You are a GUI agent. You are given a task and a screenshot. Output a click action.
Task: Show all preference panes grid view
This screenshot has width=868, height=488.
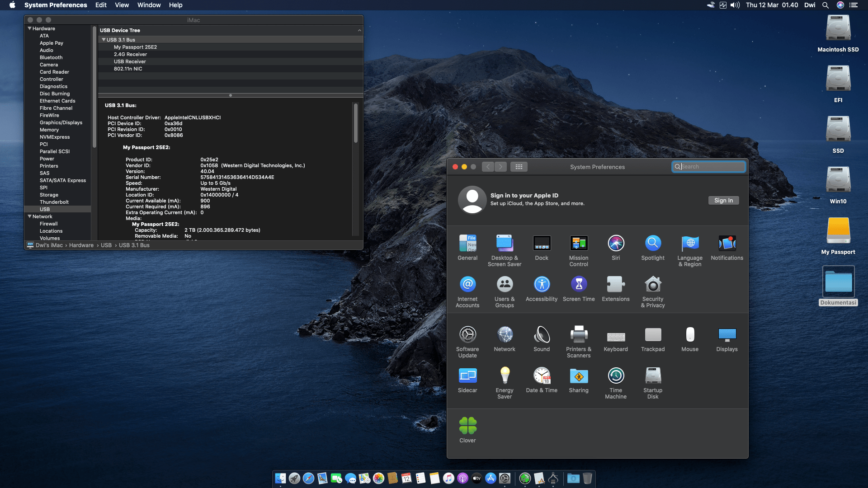tap(519, 166)
